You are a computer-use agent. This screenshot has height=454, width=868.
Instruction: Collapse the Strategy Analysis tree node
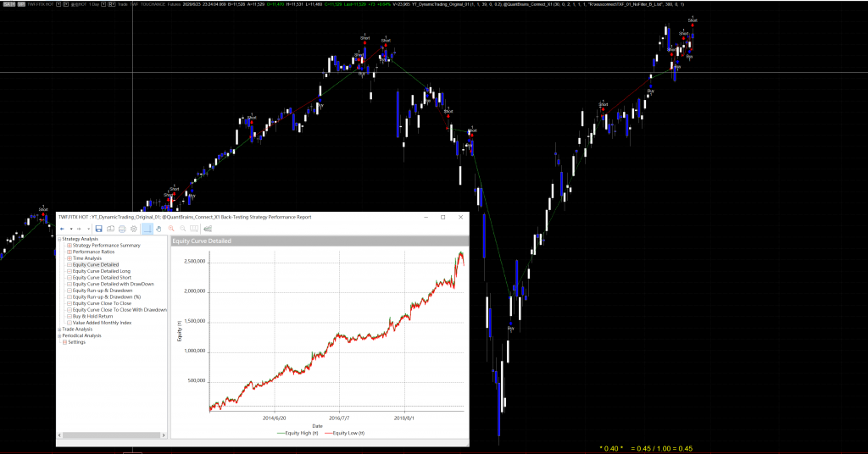59,239
